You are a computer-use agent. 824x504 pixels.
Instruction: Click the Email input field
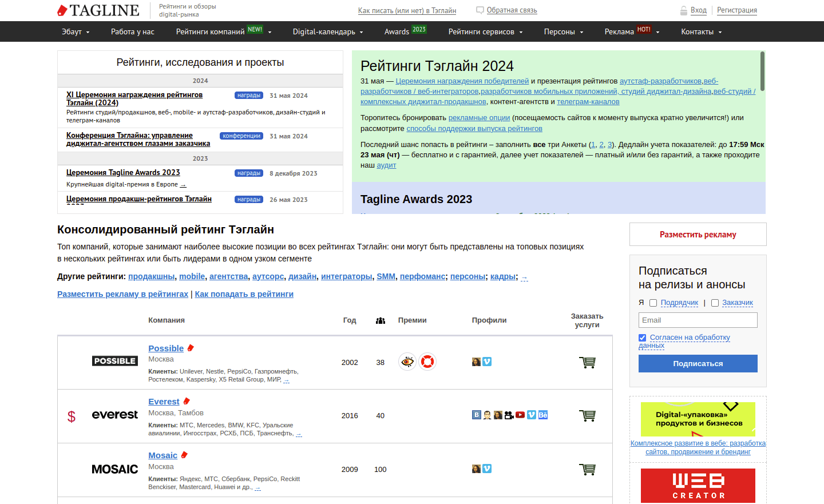[x=698, y=320]
